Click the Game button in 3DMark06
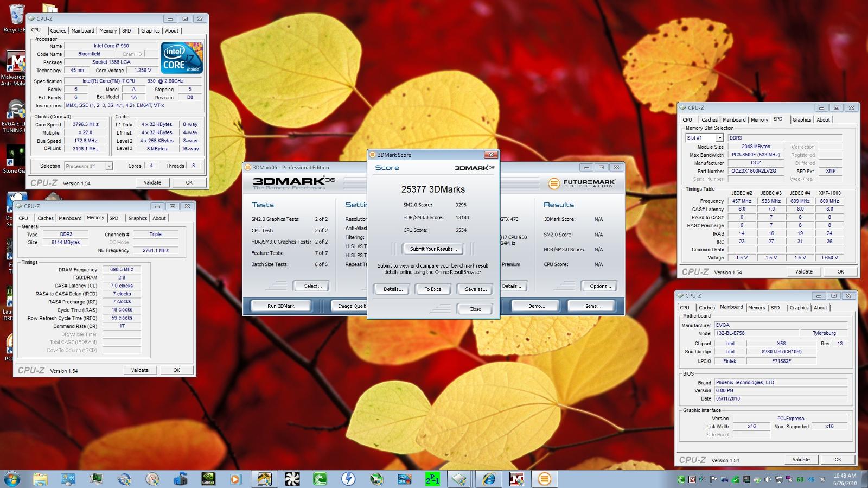This screenshot has height=488, width=868. click(592, 306)
